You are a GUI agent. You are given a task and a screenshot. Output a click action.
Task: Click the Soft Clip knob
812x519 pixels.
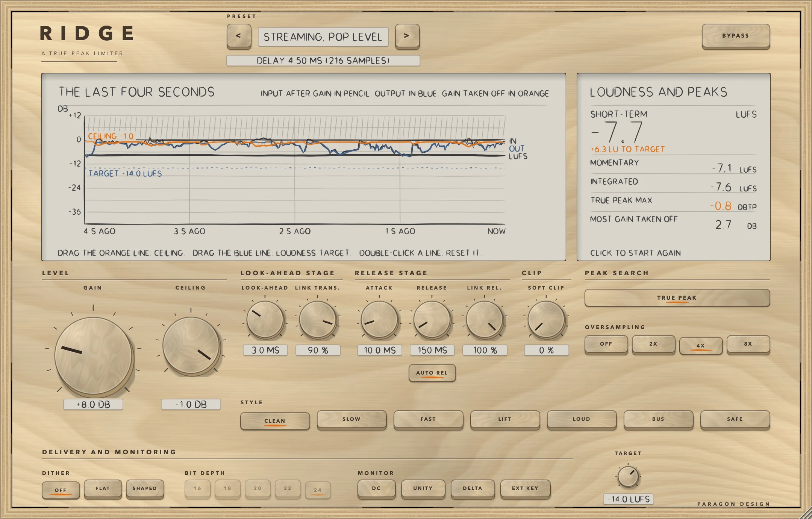546,320
